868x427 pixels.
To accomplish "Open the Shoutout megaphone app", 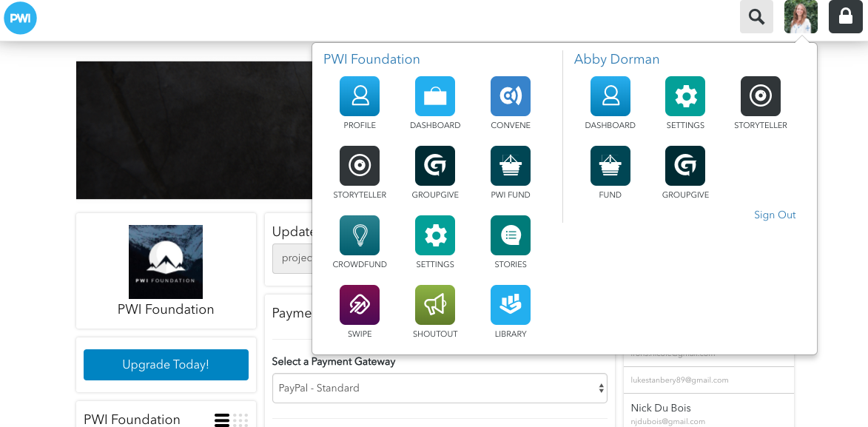I will tap(435, 305).
